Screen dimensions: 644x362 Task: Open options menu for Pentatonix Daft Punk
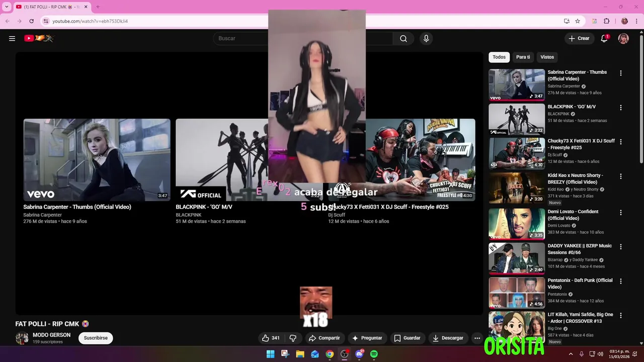pyautogui.click(x=620, y=281)
